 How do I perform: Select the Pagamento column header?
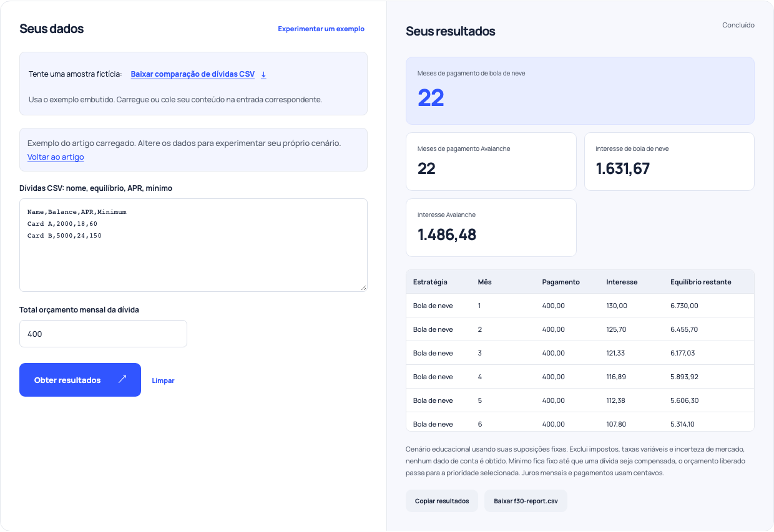[x=561, y=282]
